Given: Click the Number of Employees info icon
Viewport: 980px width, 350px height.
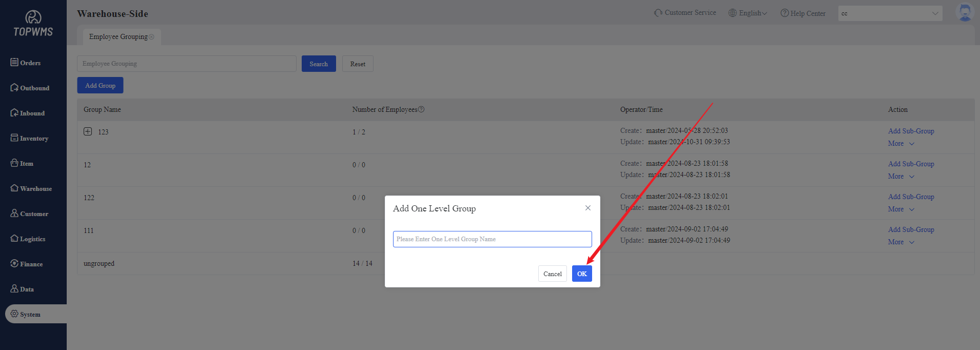Looking at the screenshot, I should click(421, 109).
